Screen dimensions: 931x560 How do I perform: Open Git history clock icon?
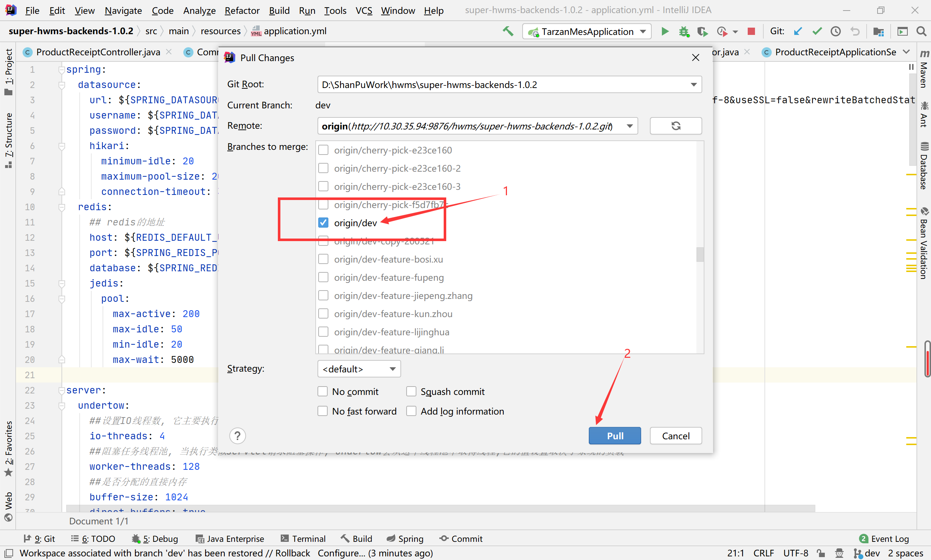pyautogui.click(x=835, y=31)
